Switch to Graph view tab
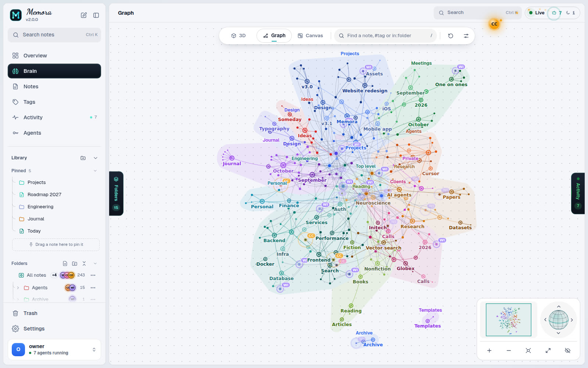This screenshot has width=588, height=368. [274, 36]
